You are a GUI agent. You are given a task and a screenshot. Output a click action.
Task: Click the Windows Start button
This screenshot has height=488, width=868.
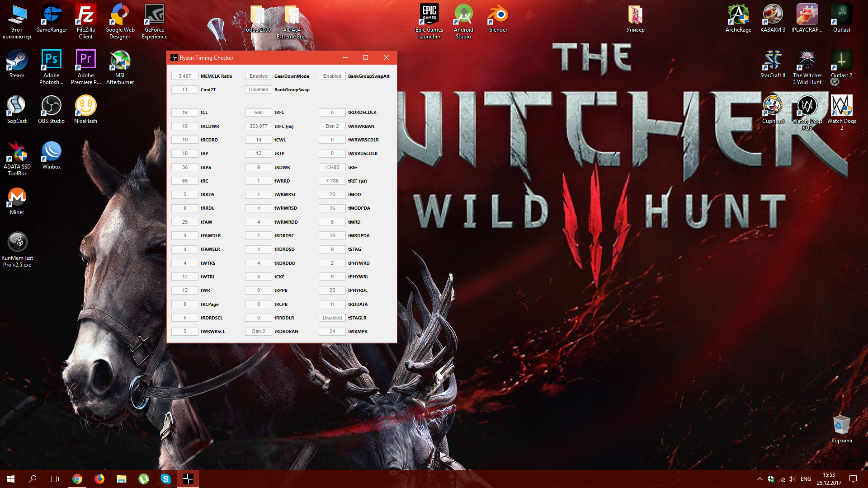[x=11, y=479]
